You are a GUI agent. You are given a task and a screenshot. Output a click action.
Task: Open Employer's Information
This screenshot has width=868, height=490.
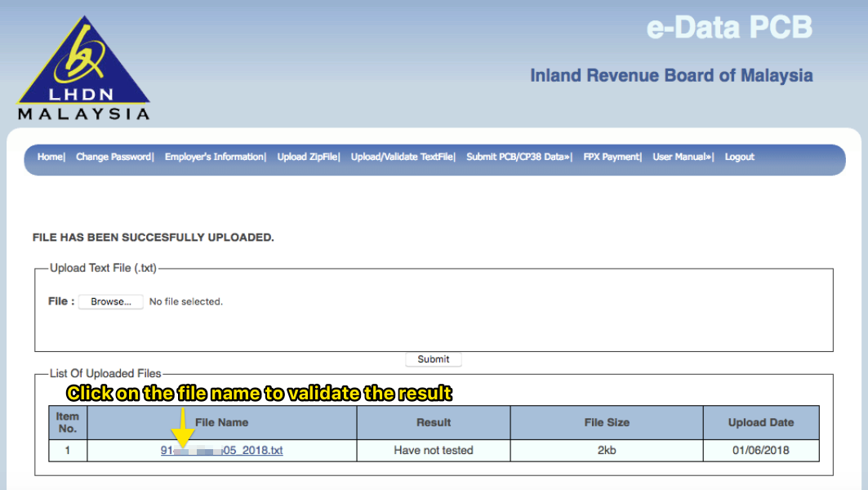click(214, 157)
